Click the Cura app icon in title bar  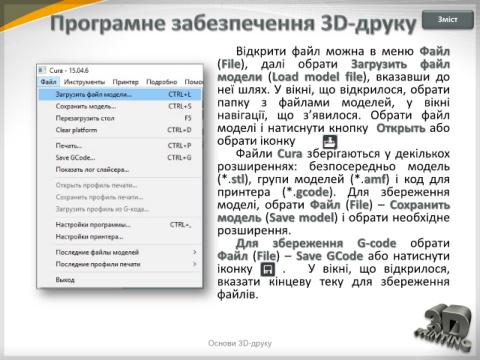42,70
